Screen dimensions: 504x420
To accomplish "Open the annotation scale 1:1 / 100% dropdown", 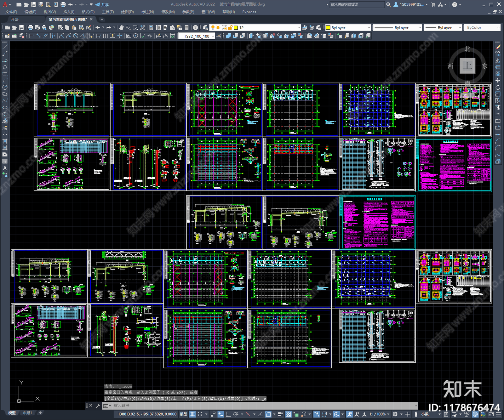I will click(x=379, y=414).
